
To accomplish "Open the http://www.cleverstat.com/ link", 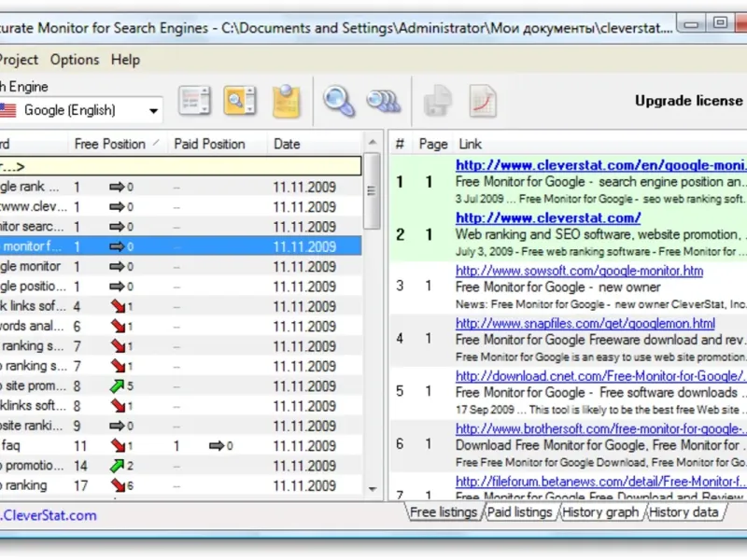I will tap(548, 218).
